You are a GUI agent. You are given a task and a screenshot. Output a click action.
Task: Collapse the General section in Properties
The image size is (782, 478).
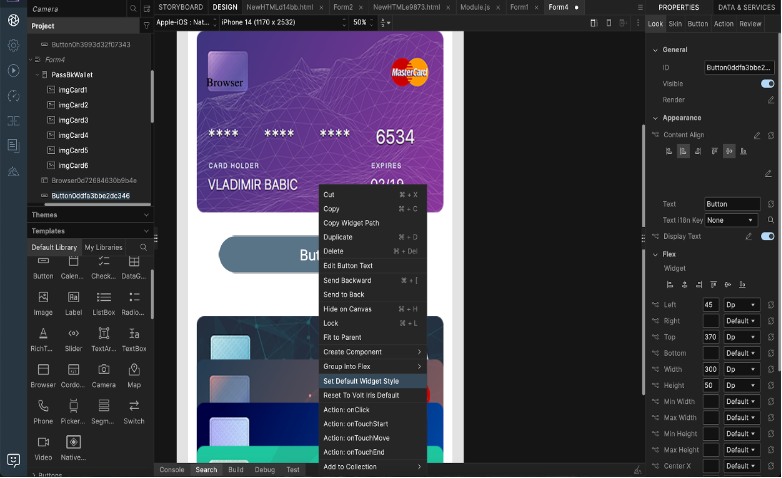(655, 50)
